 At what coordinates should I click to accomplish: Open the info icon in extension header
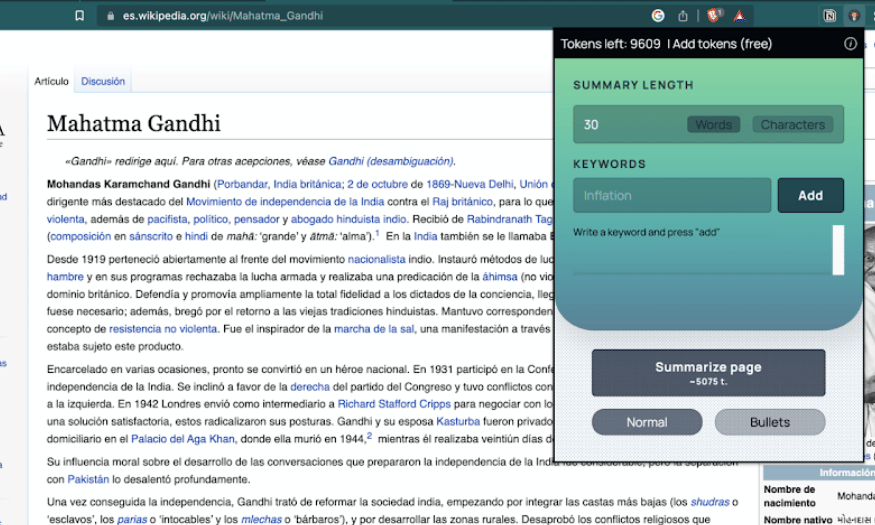(x=850, y=44)
